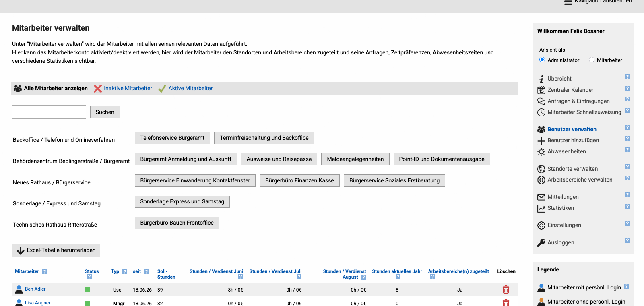Image resolution: width=644 pixels, height=306 pixels.
Task: Delete Lisa Augner using trash icon
Action: click(506, 303)
